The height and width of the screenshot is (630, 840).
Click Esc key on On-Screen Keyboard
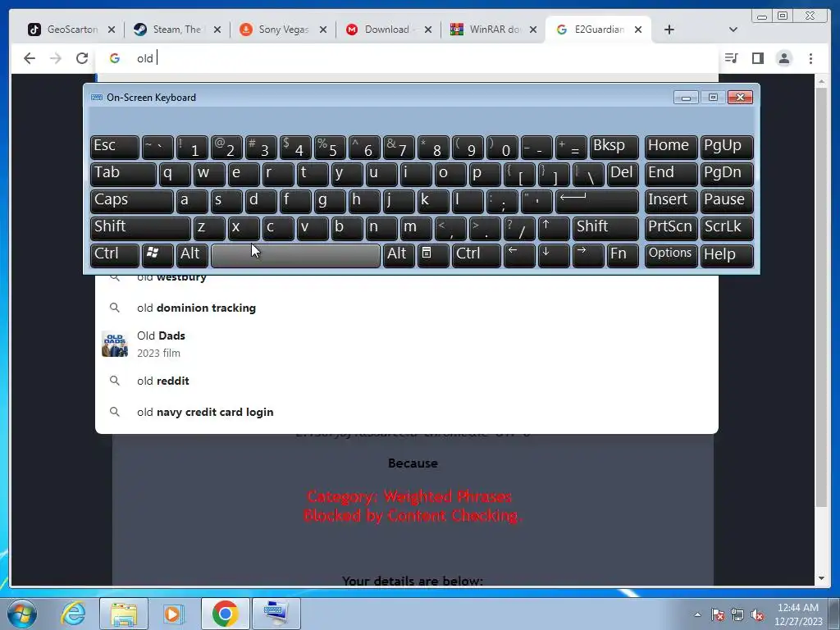(115, 147)
